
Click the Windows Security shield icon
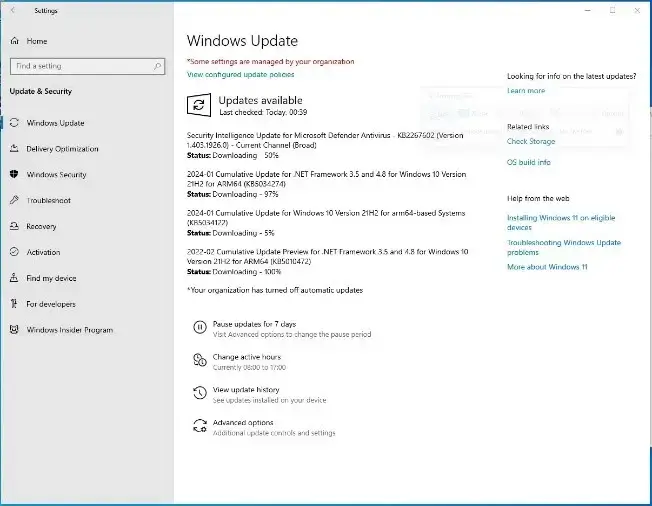(14, 174)
